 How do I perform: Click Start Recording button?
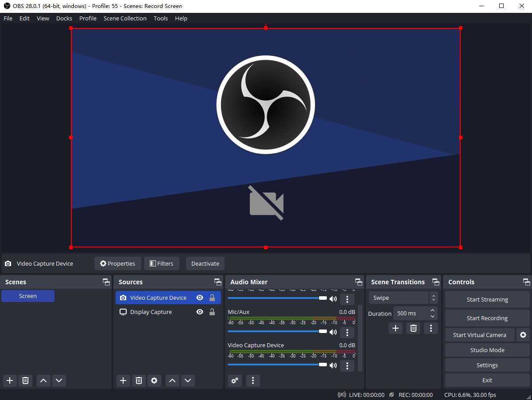487,318
